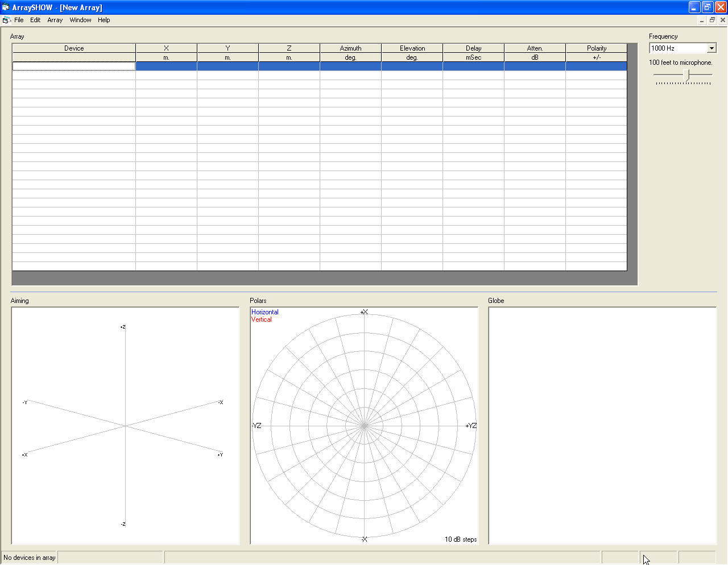Click the dB unit header cell
The height and width of the screenshot is (565, 728).
535,57
